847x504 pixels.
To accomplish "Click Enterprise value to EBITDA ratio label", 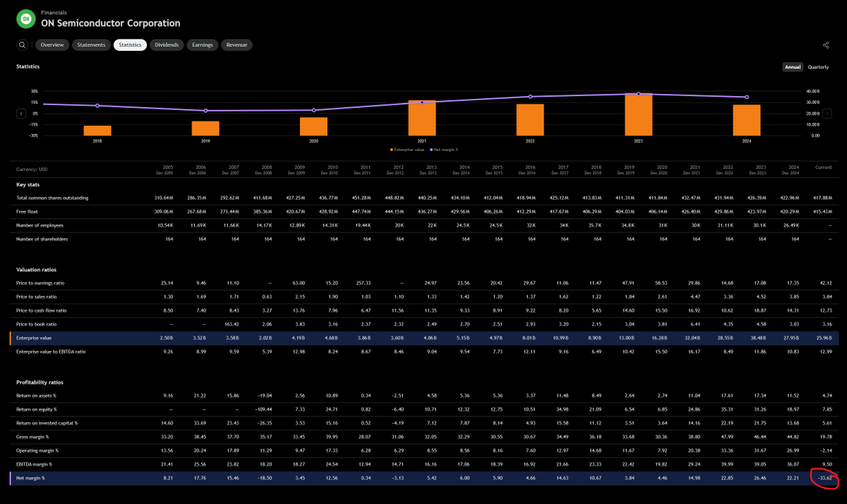I will point(52,351).
